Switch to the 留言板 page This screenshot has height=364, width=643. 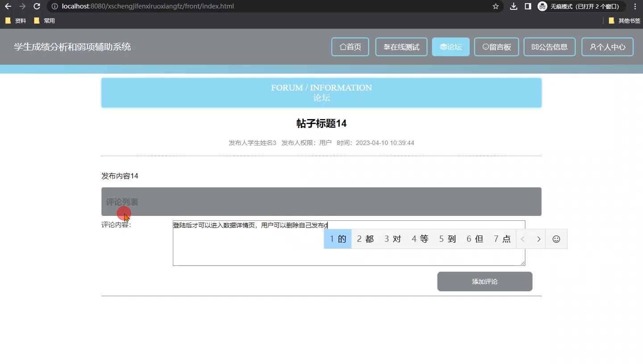pyautogui.click(x=496, y=47)
